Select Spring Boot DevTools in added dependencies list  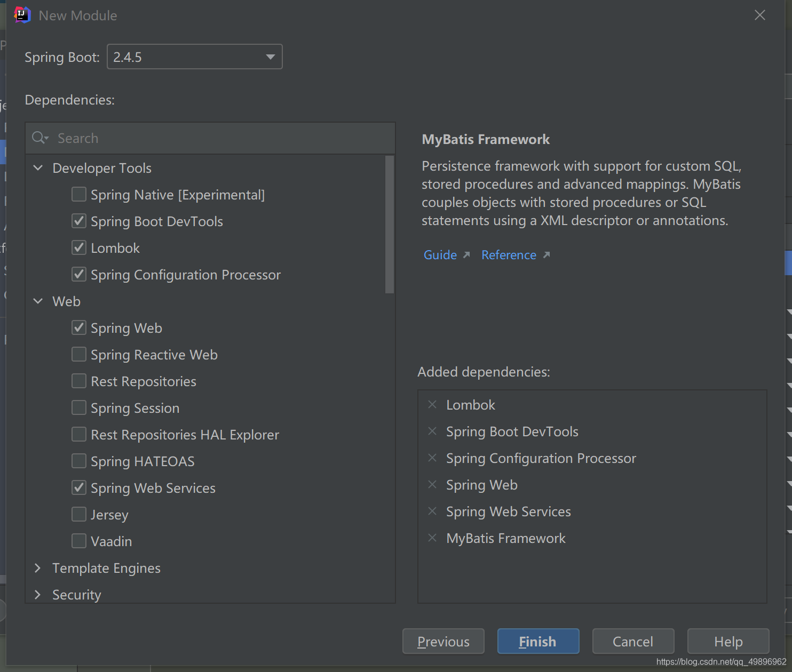point(512,431)
